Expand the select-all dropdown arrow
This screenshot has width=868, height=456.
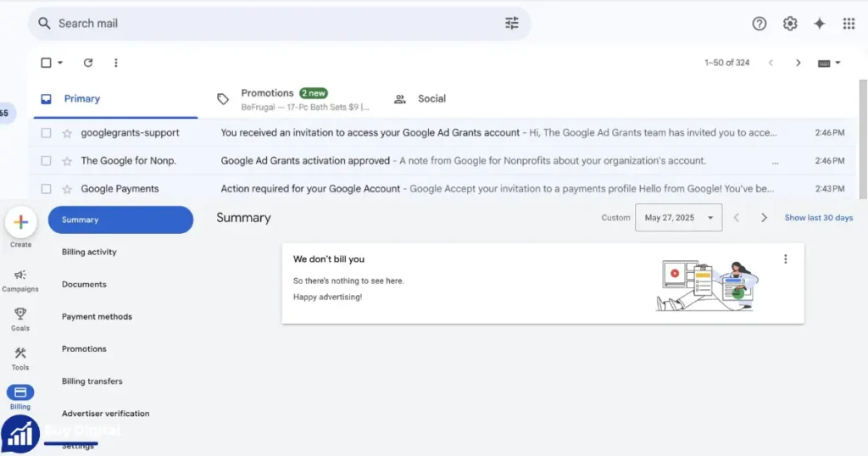pyautogui.click(x=60, y=63)
